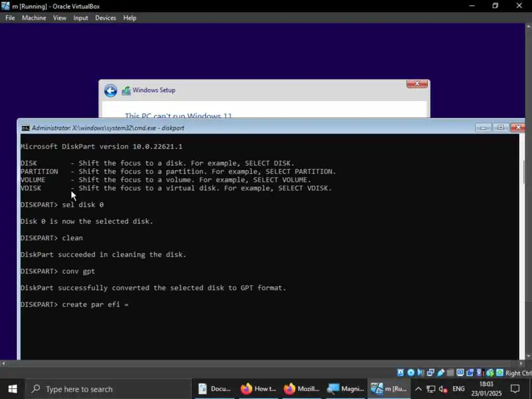Click the VirtualBox horizontal scrollbar track
The height and width of the screenshot is (399, 532).
(261, 363)
